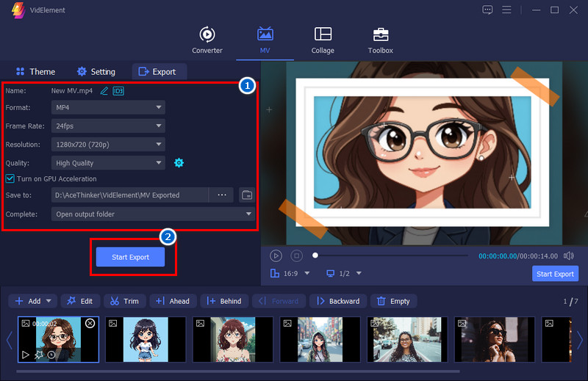Switch to the Theme tab
This screenshot has height=381, width=588.
(35, 72)
